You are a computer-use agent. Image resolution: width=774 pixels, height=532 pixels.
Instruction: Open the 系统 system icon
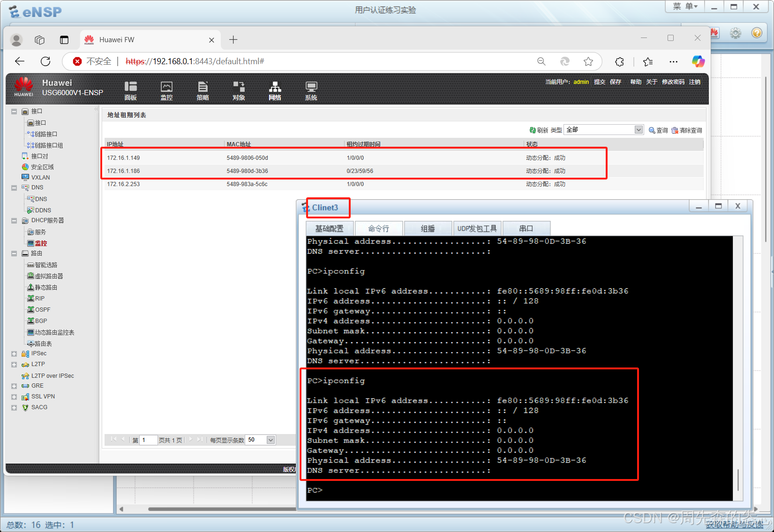(311, 90)
